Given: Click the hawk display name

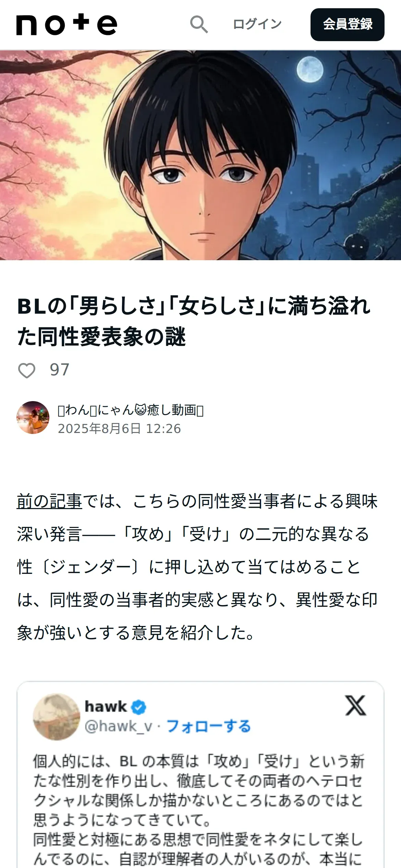Looking at the screenshot, I should click(x=106, y=707).
